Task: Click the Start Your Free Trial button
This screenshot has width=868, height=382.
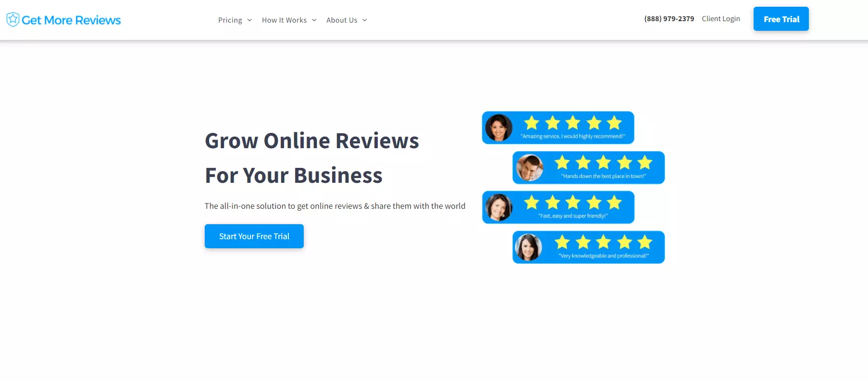Action: (x=254, y=236)
